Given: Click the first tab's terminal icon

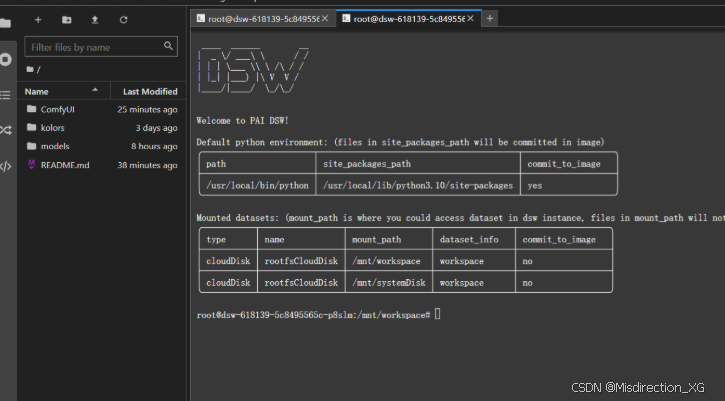Looking at the screenshot, I should pyautogui.click(x=200, y=18).
